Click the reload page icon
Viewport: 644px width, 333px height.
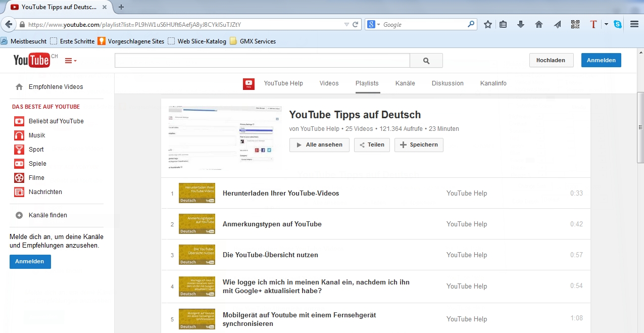tap(356, 24)
